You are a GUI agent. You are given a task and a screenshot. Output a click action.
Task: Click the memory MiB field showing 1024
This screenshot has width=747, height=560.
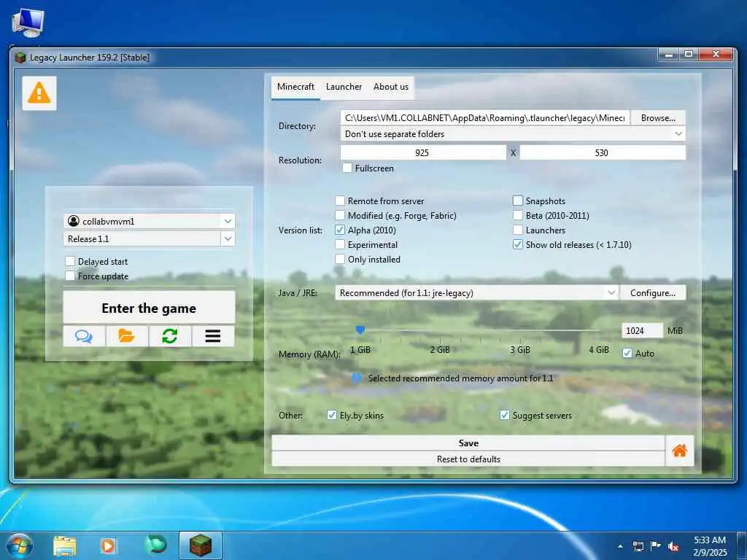pyautogui.click(x=642, y=330)
